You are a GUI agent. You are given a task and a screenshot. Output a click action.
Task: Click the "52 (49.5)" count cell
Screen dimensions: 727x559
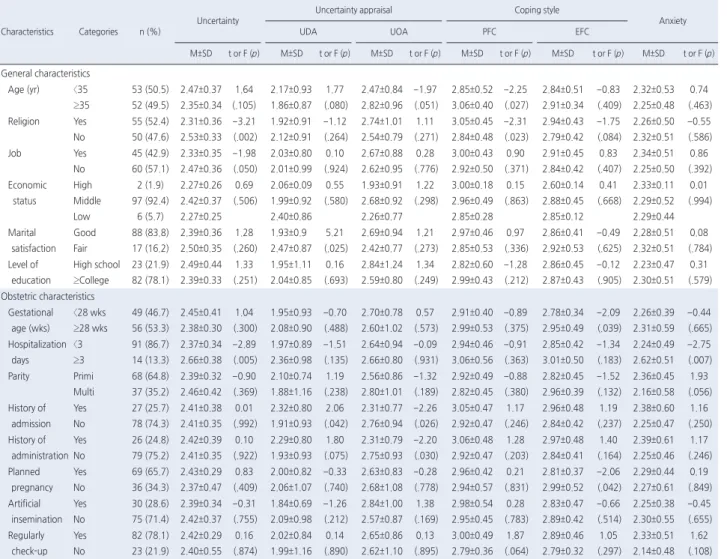(x=150, y=105)
